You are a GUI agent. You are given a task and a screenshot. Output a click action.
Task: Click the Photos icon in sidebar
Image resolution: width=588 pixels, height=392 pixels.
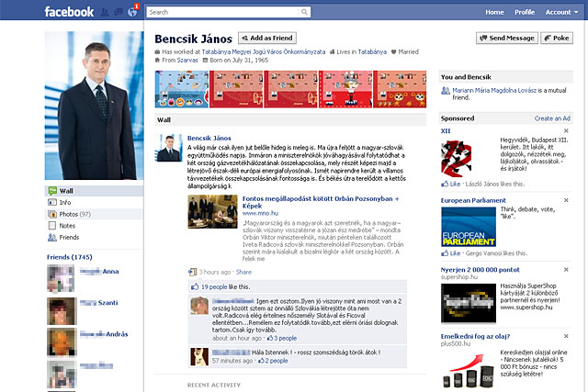(52, 214)
